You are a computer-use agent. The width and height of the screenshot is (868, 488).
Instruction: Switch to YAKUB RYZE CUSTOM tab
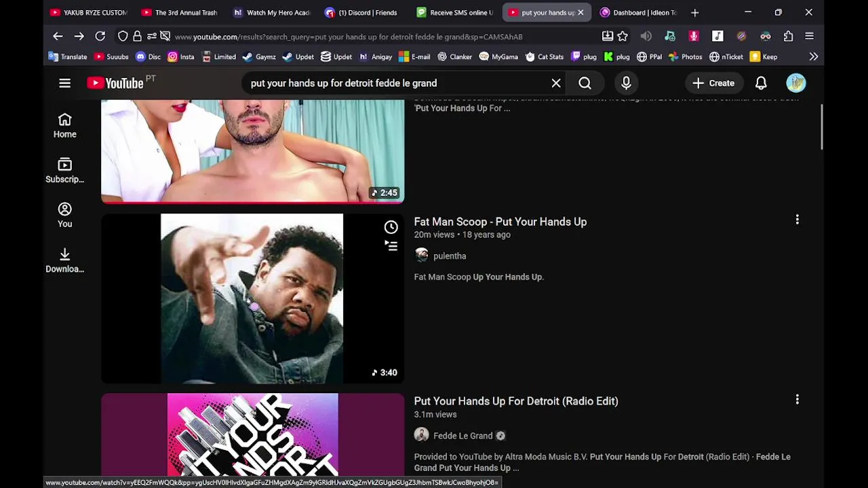(x=89, y=12)
